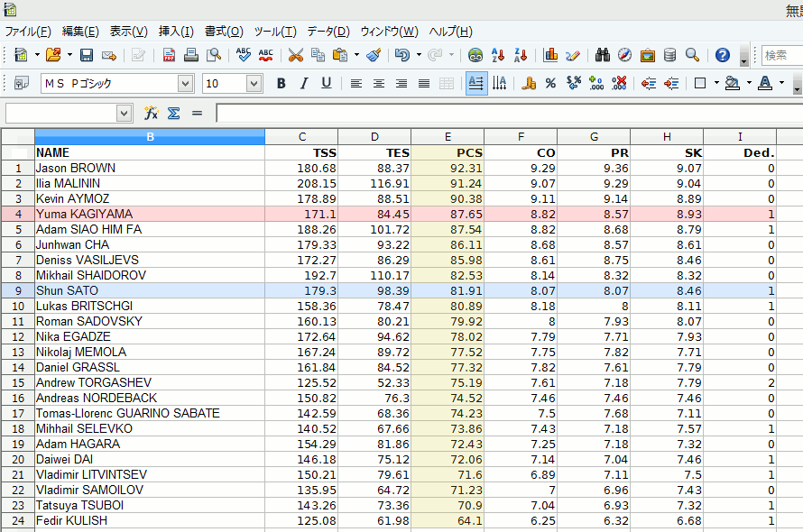Toggle AutoSpellcheck with the red-underlined ABC icon
Viewport: 803px width, 532px height.
tap(266, 55)
